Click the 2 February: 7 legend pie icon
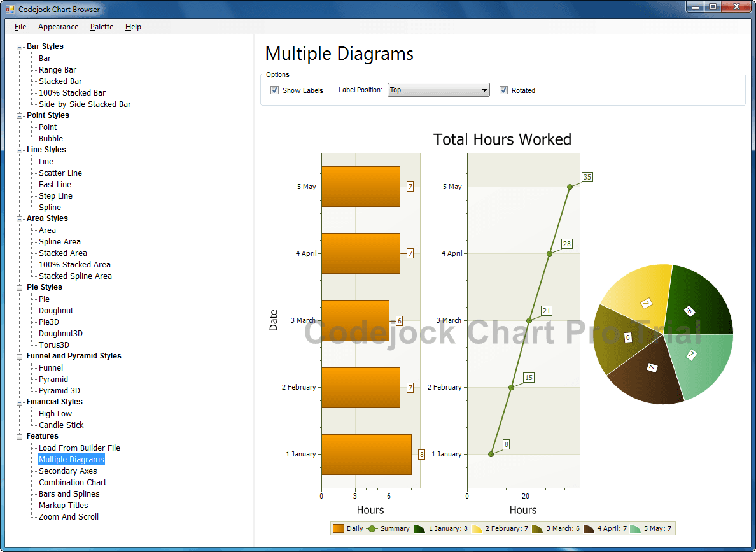The width and height of the screenshot is (756, 552). (477, 529)
